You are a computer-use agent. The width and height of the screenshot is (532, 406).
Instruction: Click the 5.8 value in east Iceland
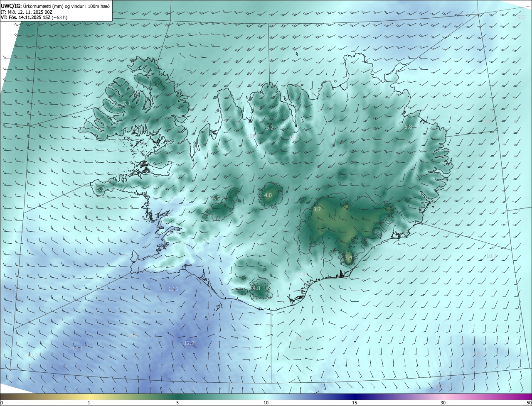click(x=408, y=127)
